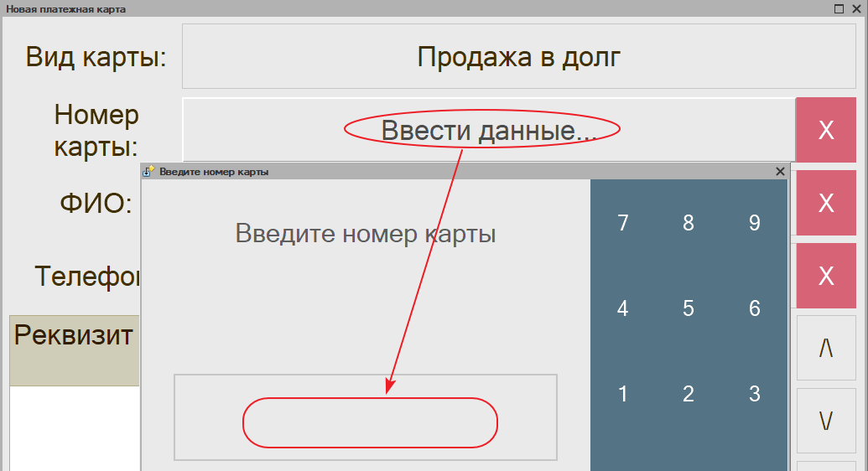Clear the Телефон field with red X
Viewport: 868px width, 471px height.
pyautogui.click(x=825, y=276)
